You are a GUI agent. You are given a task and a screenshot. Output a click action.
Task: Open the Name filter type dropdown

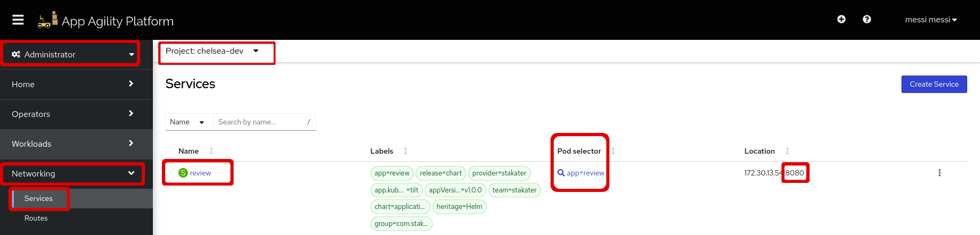pyautogui.click(x=187, y=122)
